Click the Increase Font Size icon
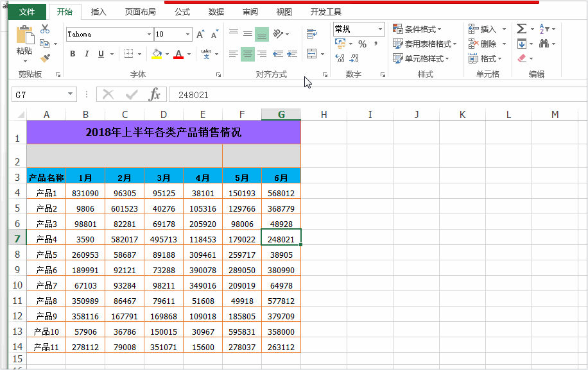Viewport: 588px width, 370px height. pos(201,34)
